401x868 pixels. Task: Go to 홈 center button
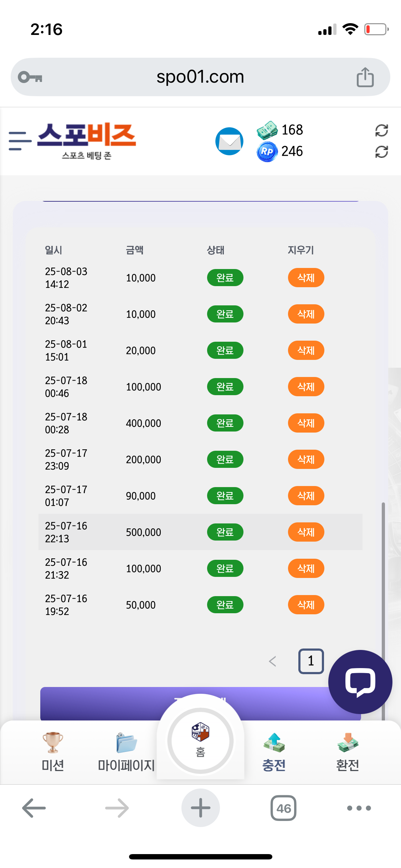coord(200,740)
